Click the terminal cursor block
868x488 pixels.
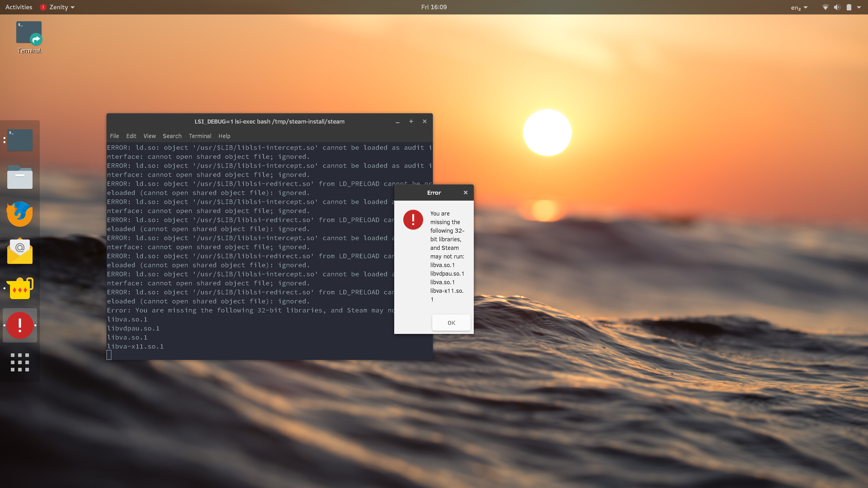point(109,355)
